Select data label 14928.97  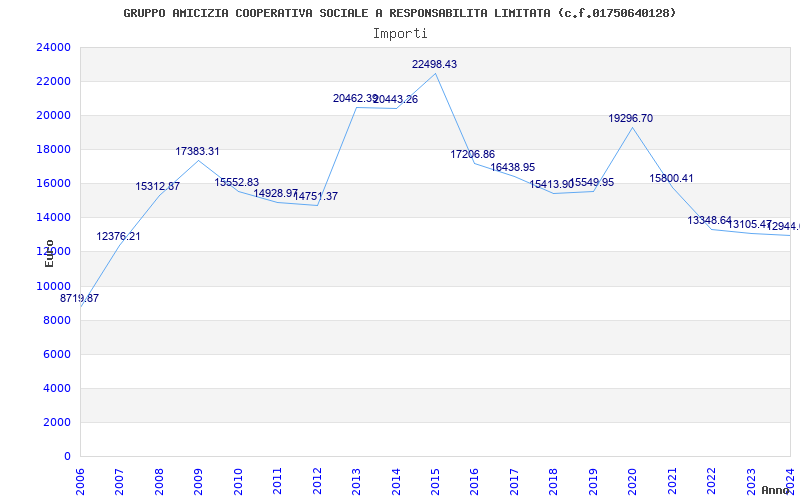coord(276,193)
